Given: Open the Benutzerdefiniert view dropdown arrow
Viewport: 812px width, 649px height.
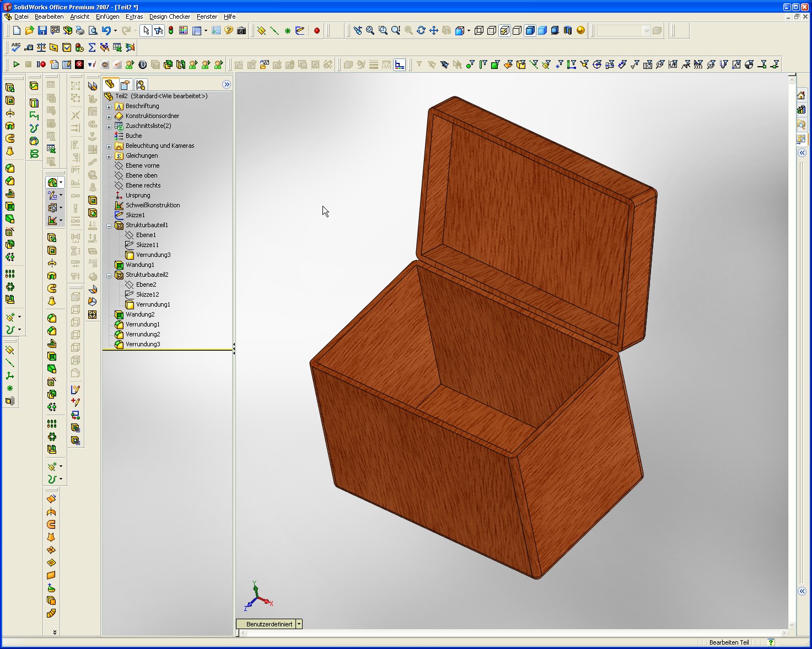Looking at the screenshot, I should pyautogui.click(x=299, y=624).
